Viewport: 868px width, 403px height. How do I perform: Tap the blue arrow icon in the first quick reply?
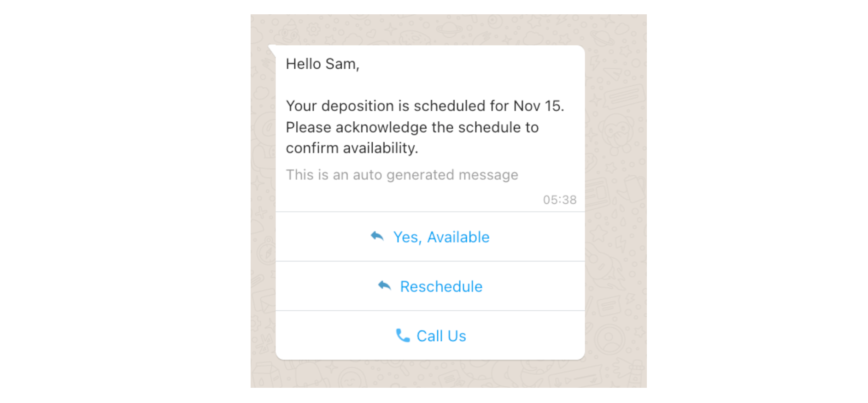pos(378,236)
